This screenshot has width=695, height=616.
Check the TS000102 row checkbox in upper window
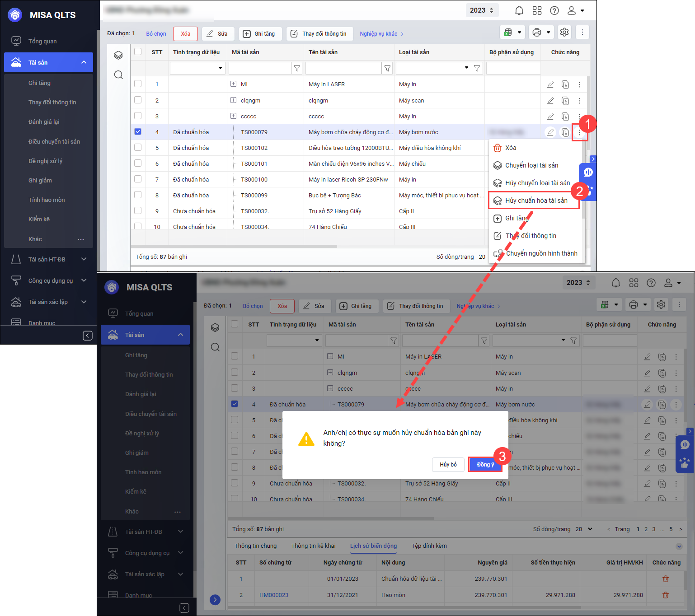(x=138, y=147)
